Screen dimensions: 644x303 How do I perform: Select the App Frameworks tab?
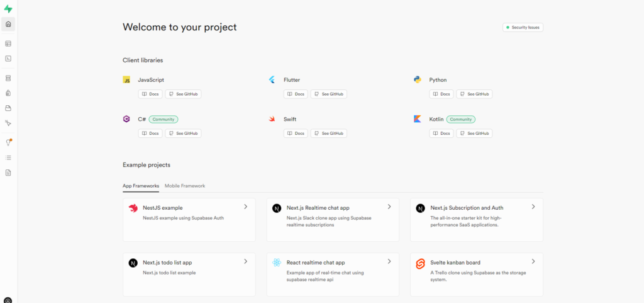(141, 186)
